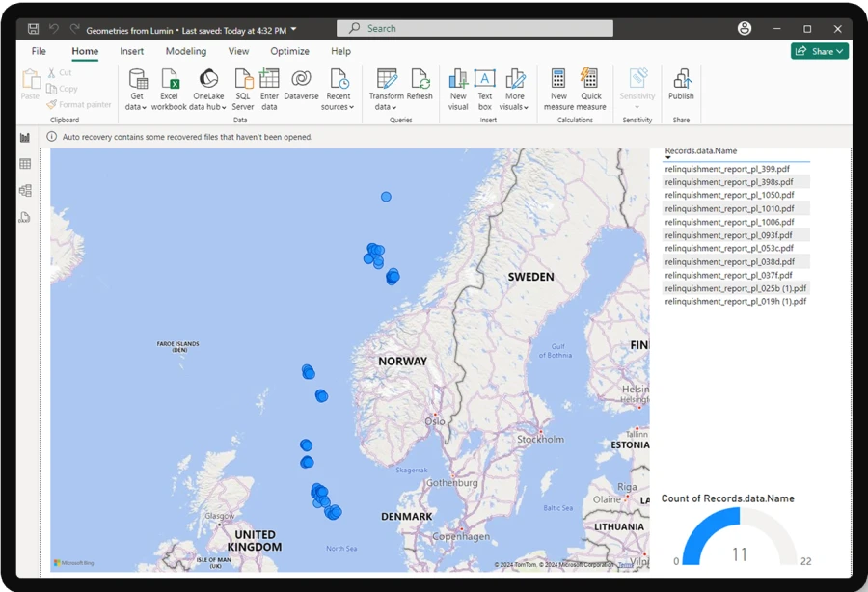
Task: Open the Share dropdown menu
Action: pos(819,50)
